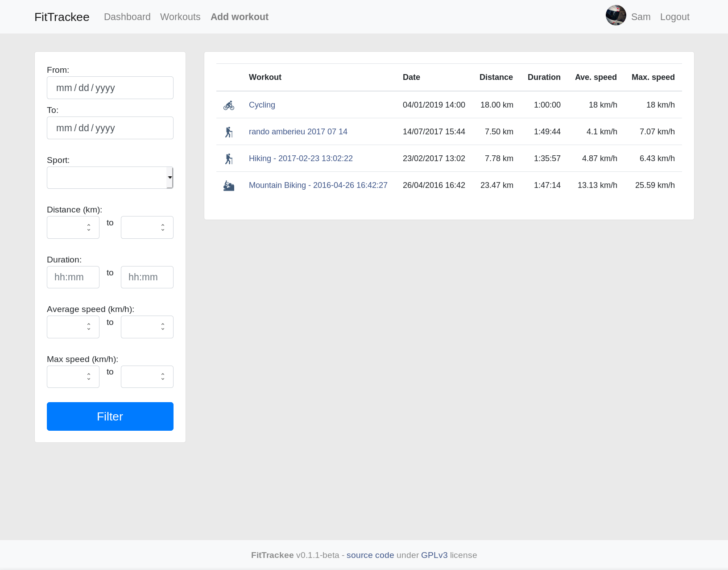Click the 1:49:44 duration cell
The image size is (728, 570).
[x=547, y=132]
